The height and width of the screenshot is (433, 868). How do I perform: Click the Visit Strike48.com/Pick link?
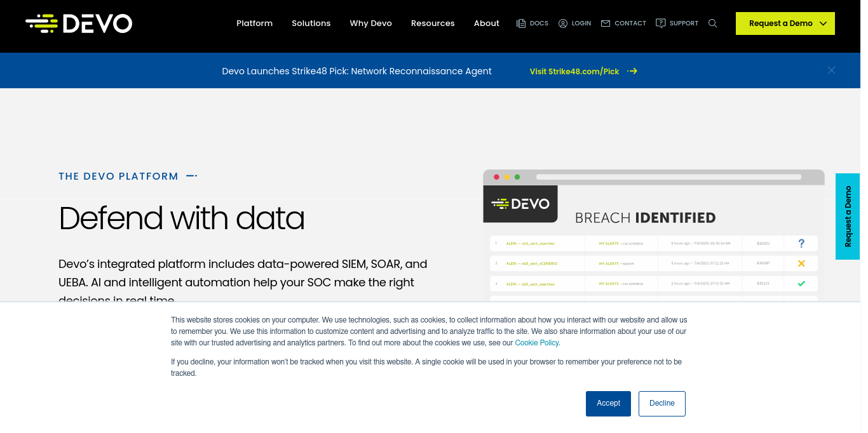[574, 71]
